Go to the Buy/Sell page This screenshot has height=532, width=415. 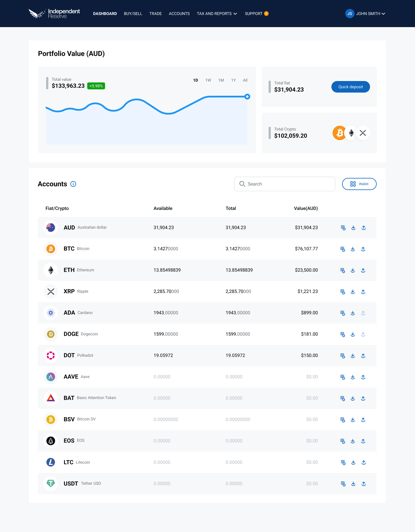click(133, 14)
